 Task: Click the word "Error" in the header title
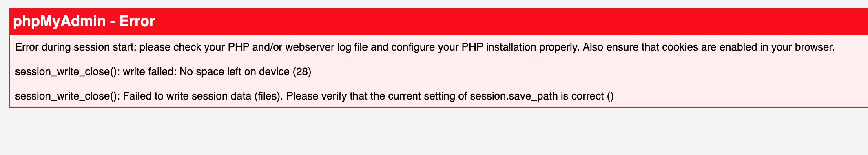point(137,21)
